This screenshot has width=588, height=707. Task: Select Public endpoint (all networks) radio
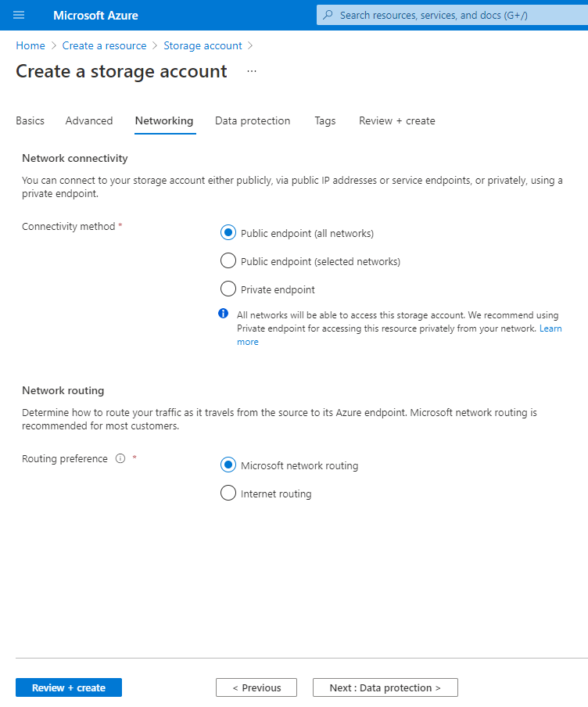(228, 232)
